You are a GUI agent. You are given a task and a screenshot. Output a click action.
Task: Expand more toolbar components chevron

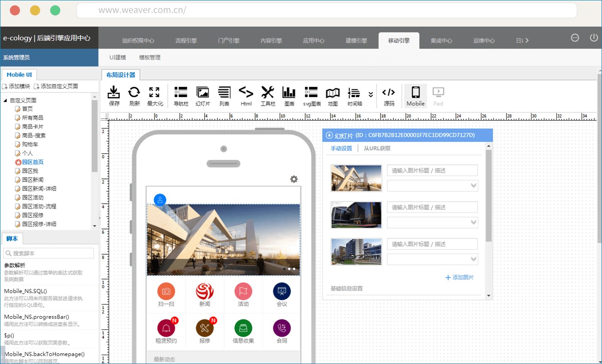371,94
